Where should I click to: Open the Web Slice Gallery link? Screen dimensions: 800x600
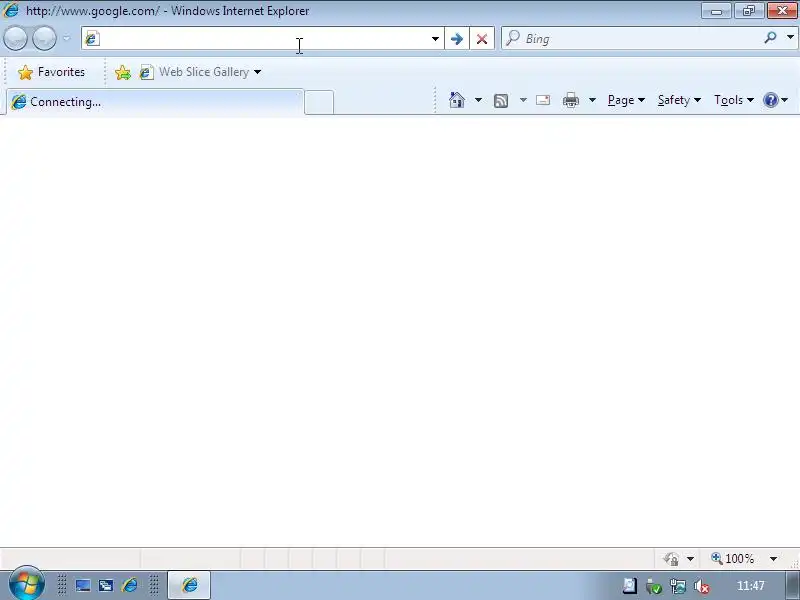coord(194,72)
